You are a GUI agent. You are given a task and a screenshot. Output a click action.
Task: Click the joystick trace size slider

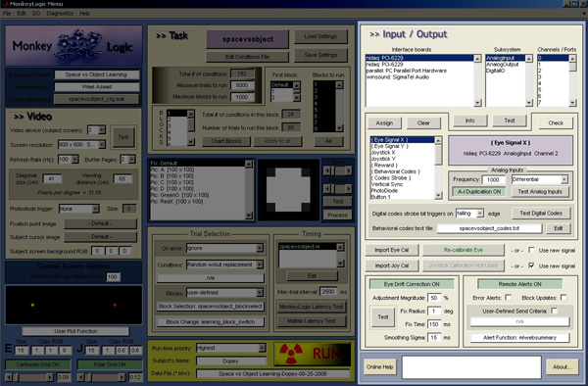click(x=102, y=377)
